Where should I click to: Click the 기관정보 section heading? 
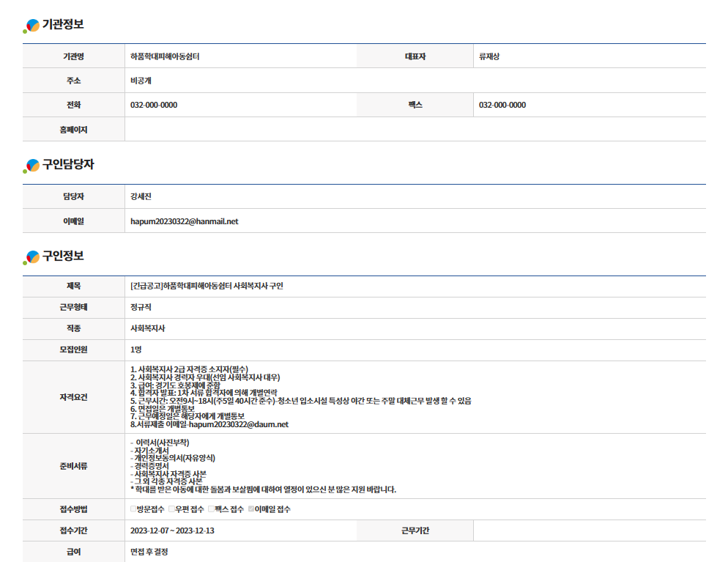63,25
